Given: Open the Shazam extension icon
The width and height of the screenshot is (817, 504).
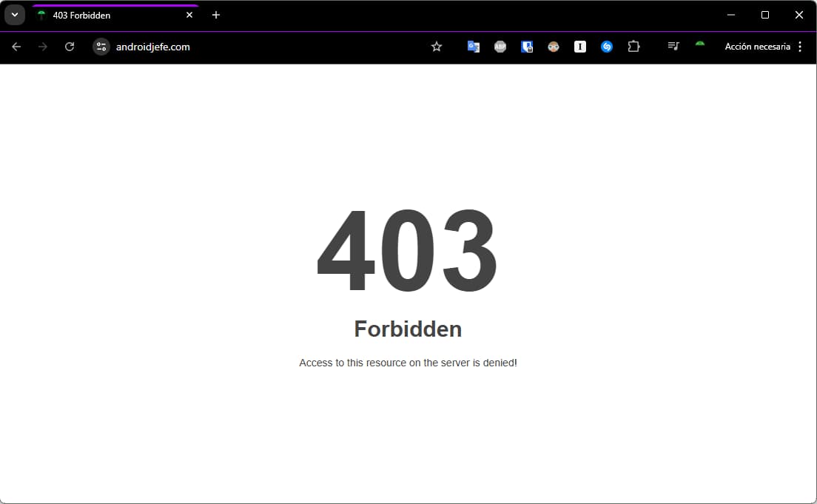Looking at the screenshot, I should (x=607, y=47).
